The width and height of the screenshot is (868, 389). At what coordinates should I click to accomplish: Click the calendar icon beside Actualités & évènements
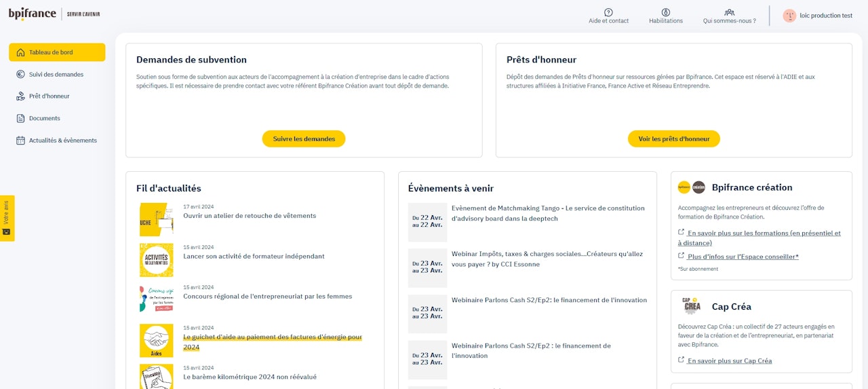[x=20, y=141]
